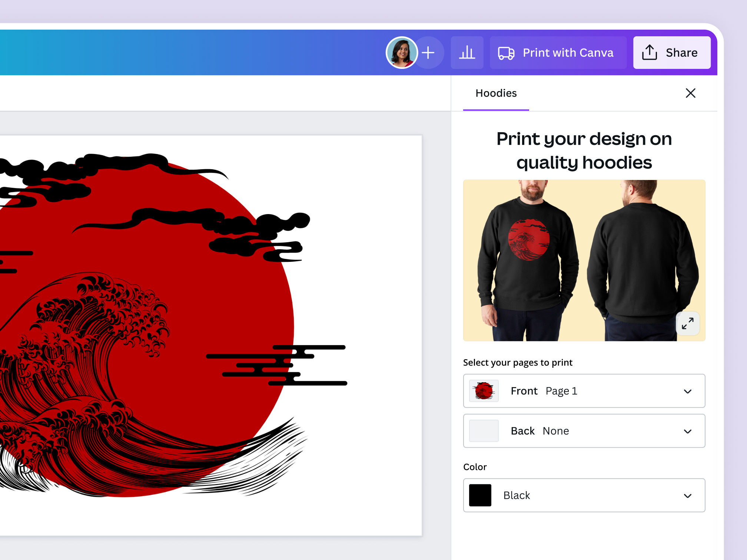The width and height of the screenshot is (747, 560).
Task: Open the Black color dropdown
Action: click(687, 496)
